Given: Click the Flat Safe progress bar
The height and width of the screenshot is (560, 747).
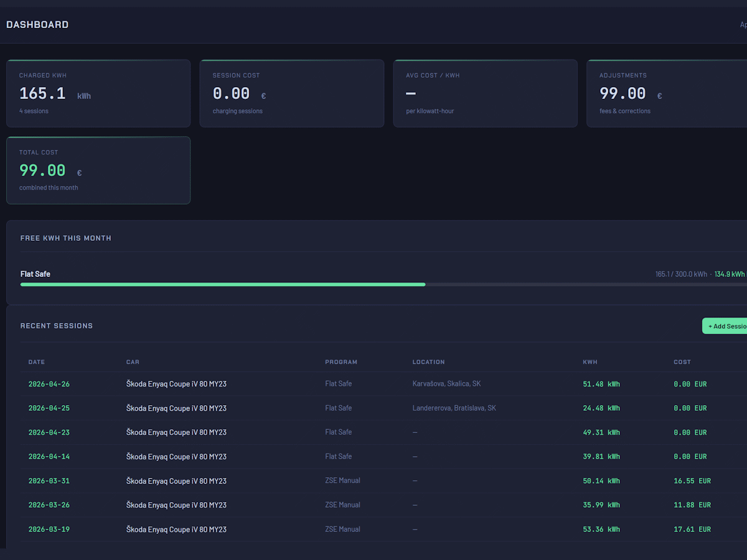Looking at the screenshot, I should click(x=223, y=284).
